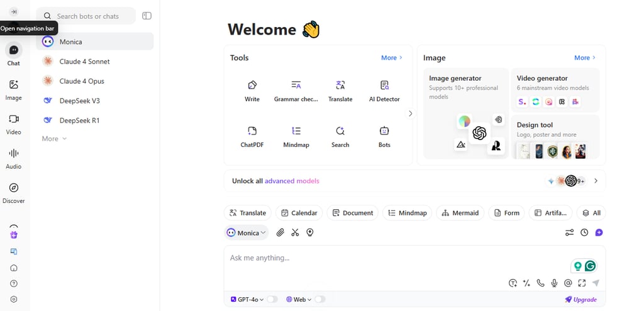Click the Tools carousel next arrow
Viewport: 644px width, 311px height.
(410, 114)
